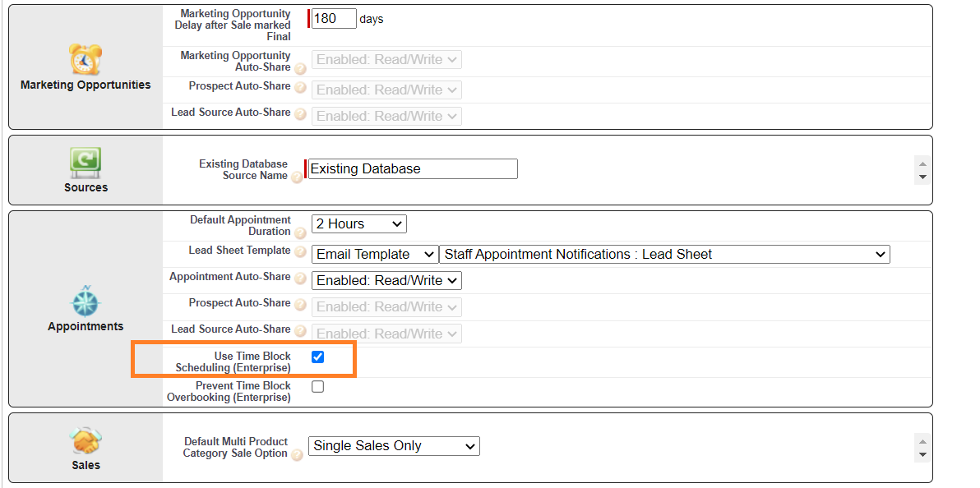Open the Single Sales Only dropdown
Image resolution: width=980 pixels, height=488 pixels.
point(394,446)
